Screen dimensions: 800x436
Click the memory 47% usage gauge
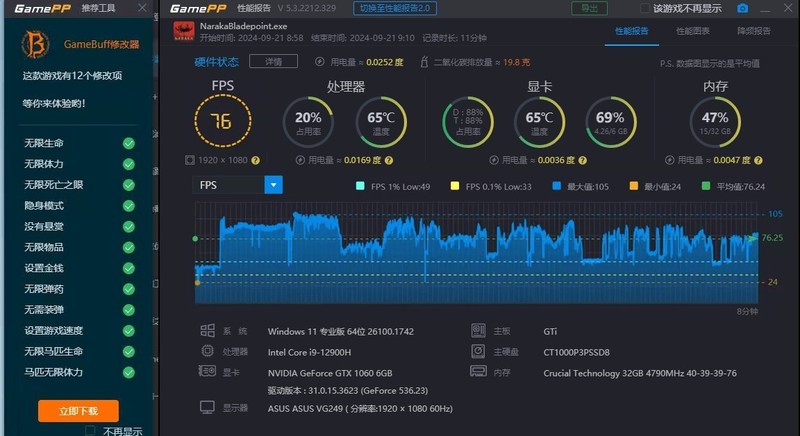[715, 122]
